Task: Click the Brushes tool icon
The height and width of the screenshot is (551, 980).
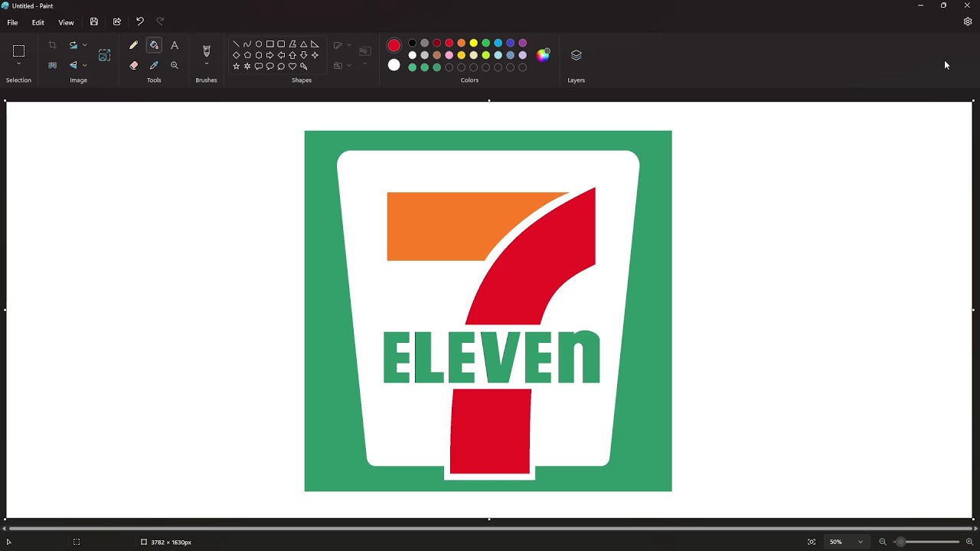Action: pyautogui.click(x=206, y=51)
